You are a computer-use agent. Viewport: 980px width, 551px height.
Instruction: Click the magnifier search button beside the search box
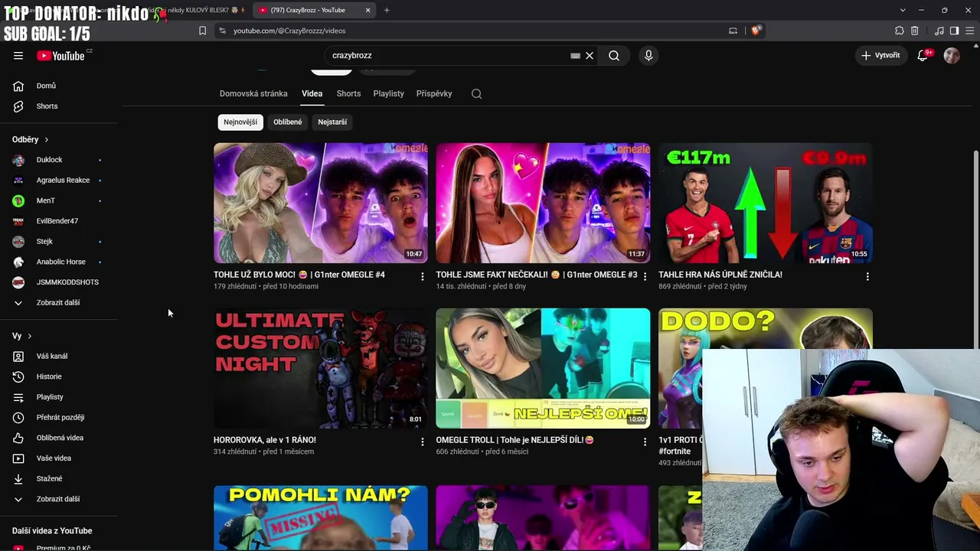click(x=614, y=56)
